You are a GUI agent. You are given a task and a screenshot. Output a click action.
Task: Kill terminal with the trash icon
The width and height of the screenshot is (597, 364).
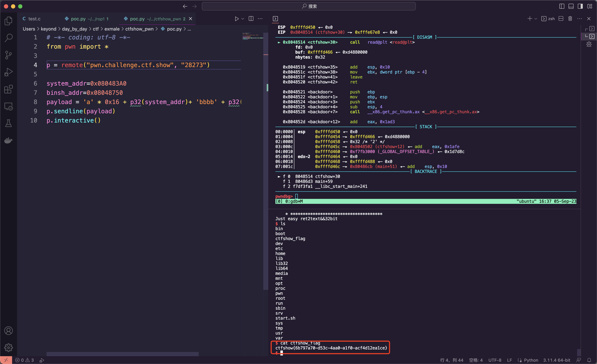570,19
